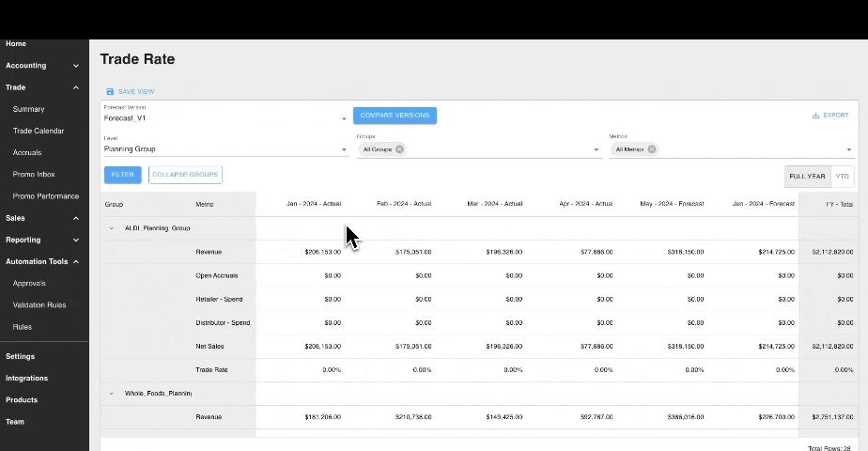Switch to Full Year view
This screenshot has width=868, height=451.
tap(807, 177)
